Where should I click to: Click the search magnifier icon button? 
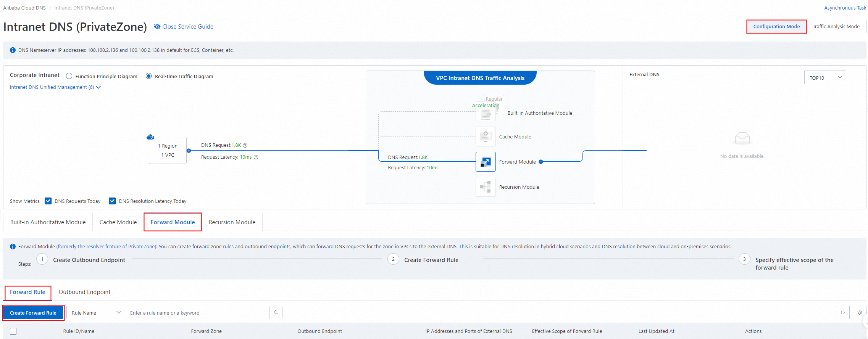tap(276, 313)
